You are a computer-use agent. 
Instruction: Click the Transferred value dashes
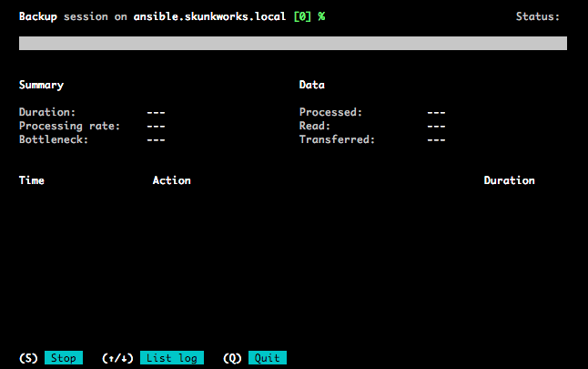436,139
